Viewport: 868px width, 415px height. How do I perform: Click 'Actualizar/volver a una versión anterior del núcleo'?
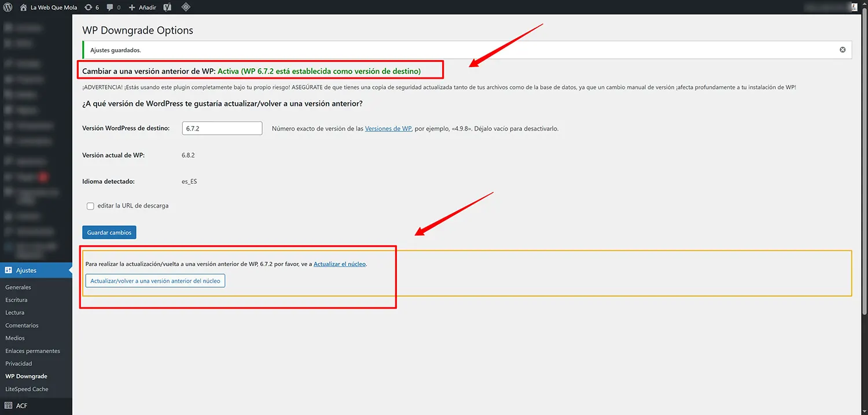[155, 280]
